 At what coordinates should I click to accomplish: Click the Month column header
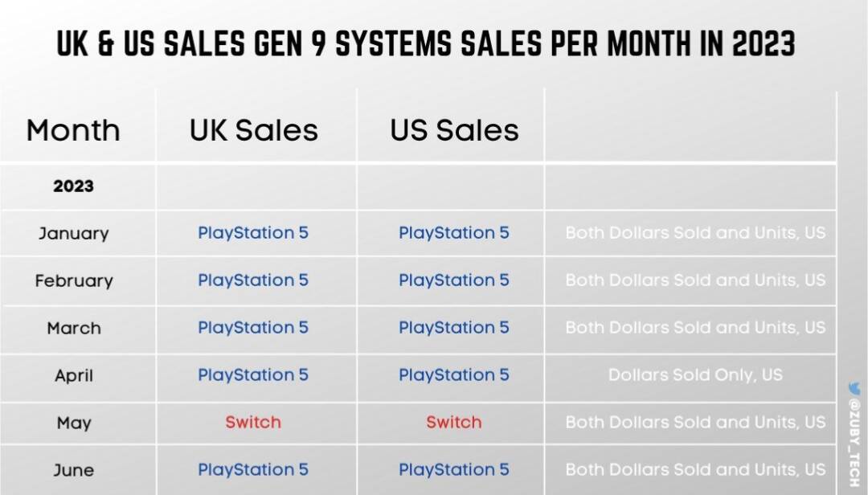tap(73, 131)
